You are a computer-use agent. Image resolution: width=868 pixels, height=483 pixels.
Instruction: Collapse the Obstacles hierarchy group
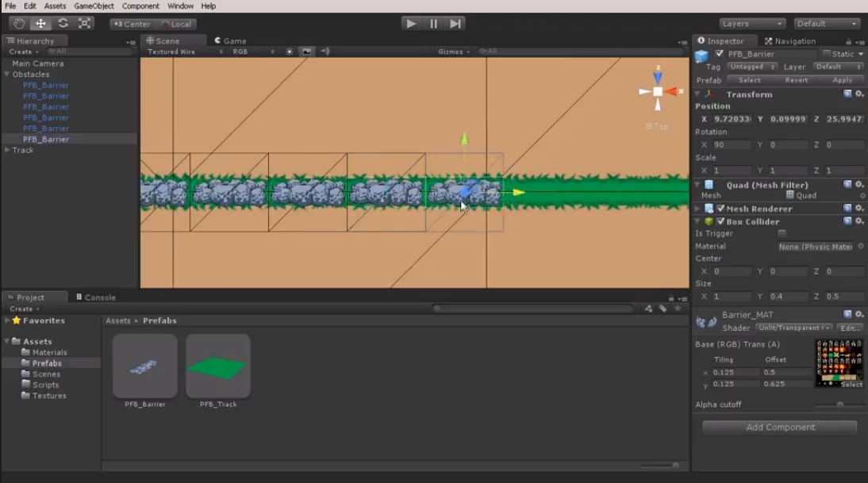(7, 74)
